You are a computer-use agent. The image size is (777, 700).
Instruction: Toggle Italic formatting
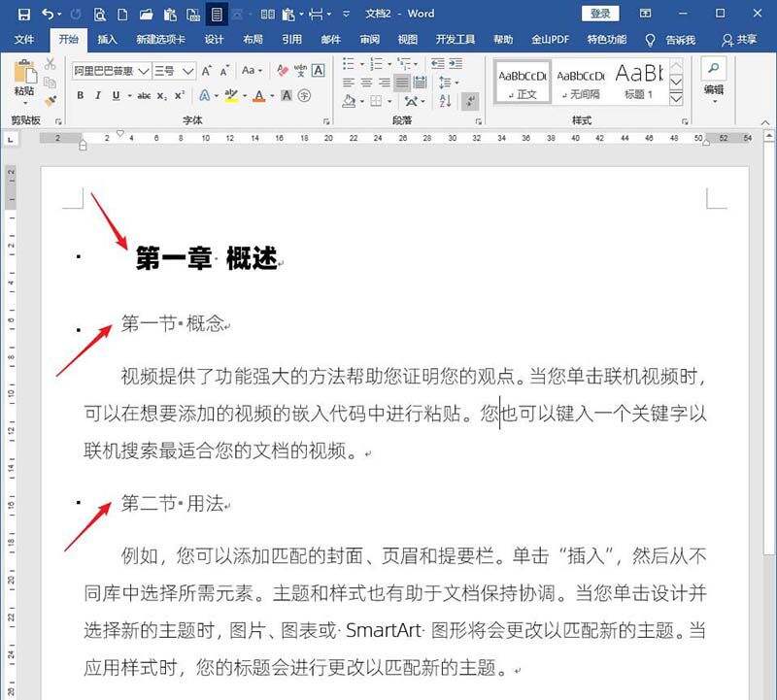click(x=98, y=95)
